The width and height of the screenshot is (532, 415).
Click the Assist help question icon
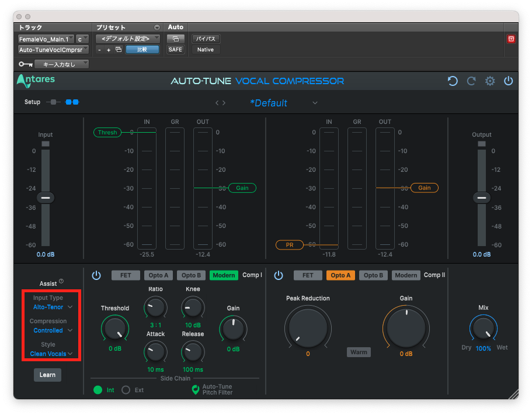pyautogui.click(x=61, y=281)
